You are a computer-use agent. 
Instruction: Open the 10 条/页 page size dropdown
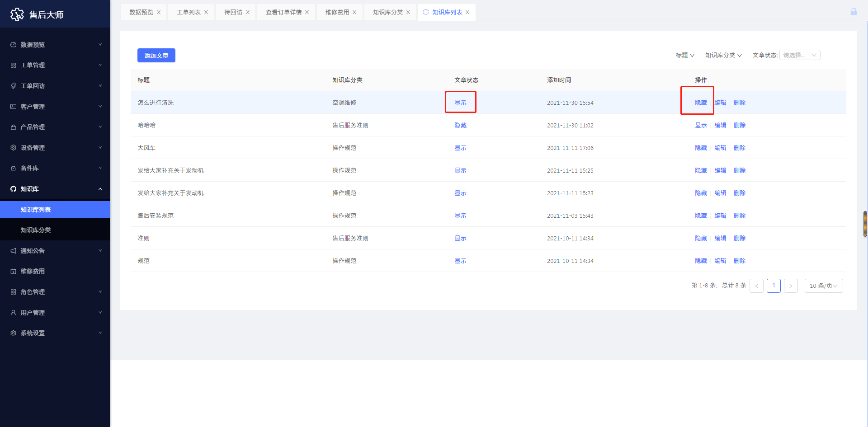(823, 286)
